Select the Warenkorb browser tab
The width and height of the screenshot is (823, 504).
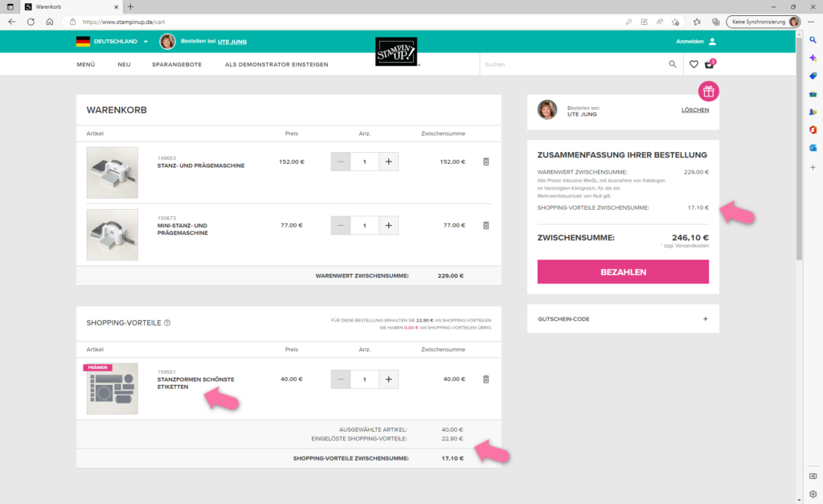coord(71,6)
